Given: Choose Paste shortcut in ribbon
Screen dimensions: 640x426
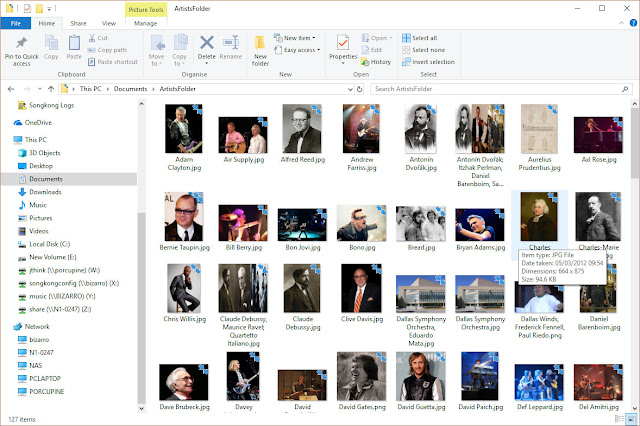Looking at the screenshot, I should tap(113, 62).
